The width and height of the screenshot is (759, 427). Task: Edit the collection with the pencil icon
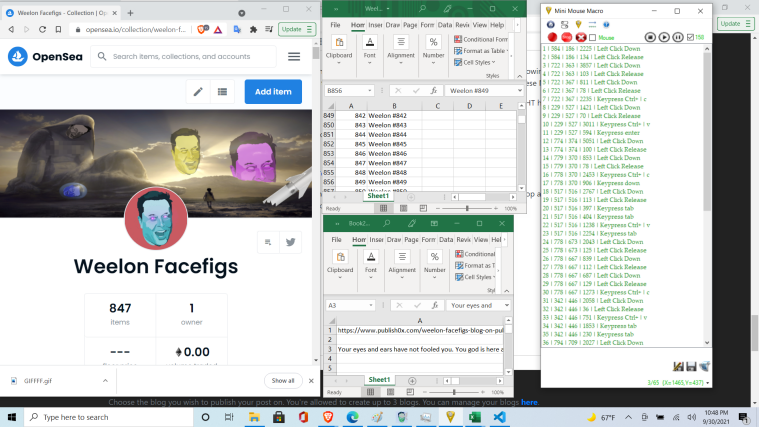[x=198, y=92]
